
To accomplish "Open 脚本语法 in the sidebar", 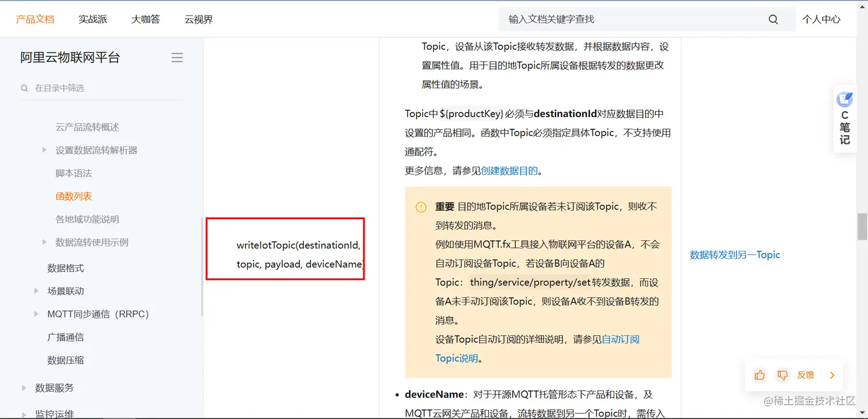I will tap(73, 173).
